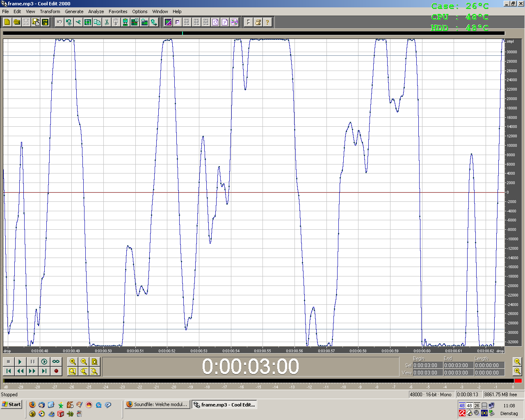The height and width of the screenshot is (420, 525).
Task: Click the scroll/script toolbar icon
Action: [x=258, y=22]
